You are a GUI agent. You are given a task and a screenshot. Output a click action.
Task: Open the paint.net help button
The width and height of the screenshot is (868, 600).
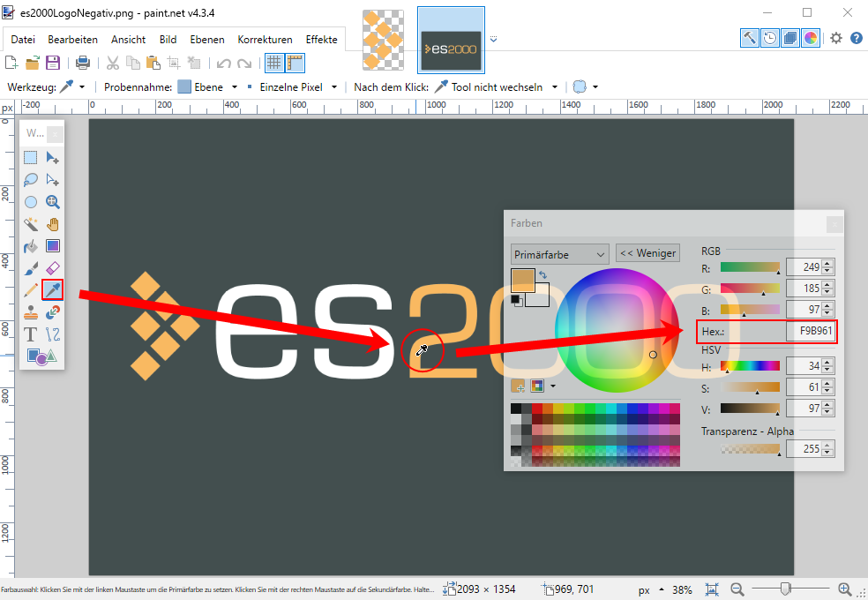[856, 38]
